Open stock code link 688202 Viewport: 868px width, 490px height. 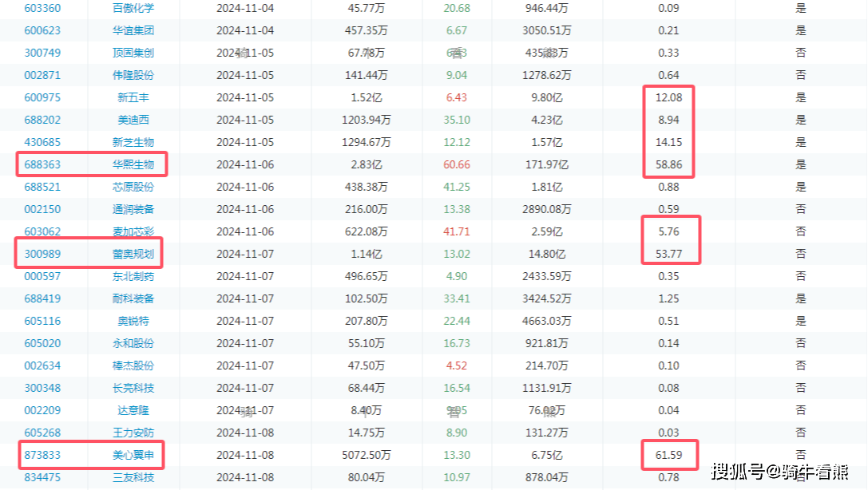42,120
